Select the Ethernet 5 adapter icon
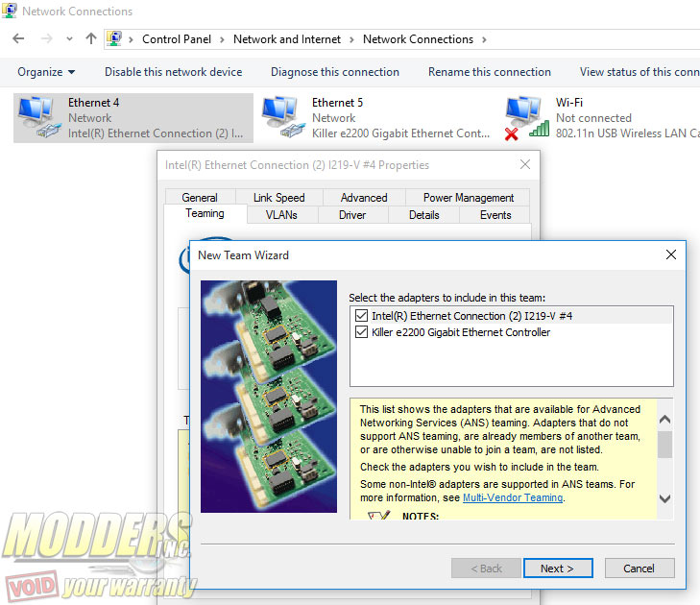This screenshot has height=605, width=700. [x=282, y=117]
